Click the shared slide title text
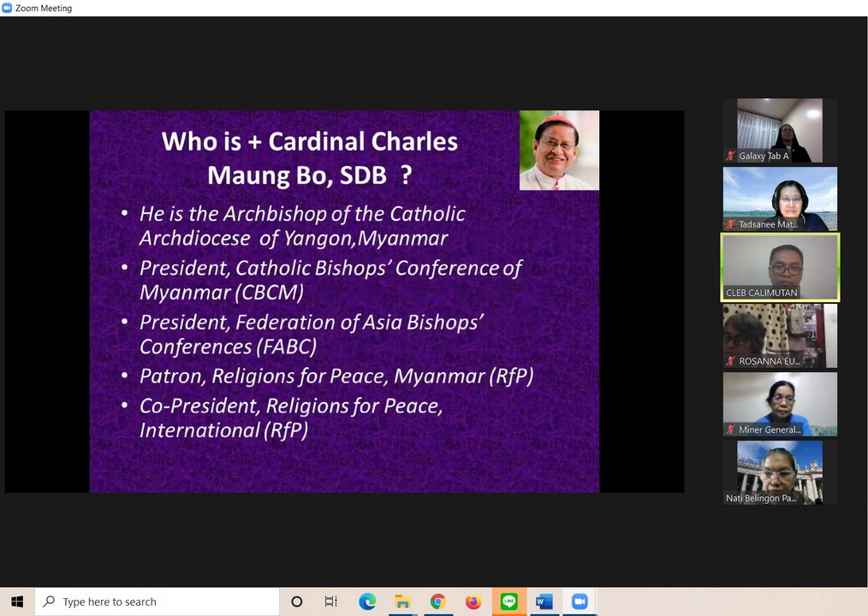 pyautogui.click(x=310, y=157)
